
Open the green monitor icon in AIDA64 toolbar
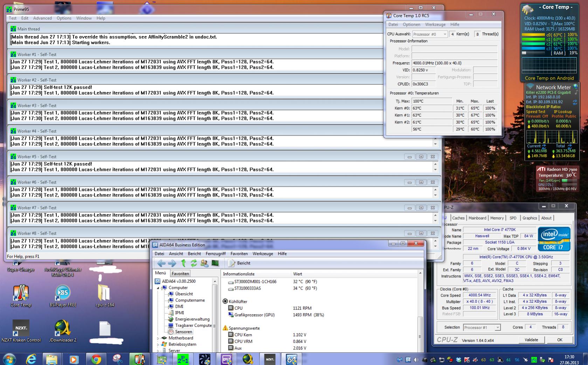coord(215,263)
